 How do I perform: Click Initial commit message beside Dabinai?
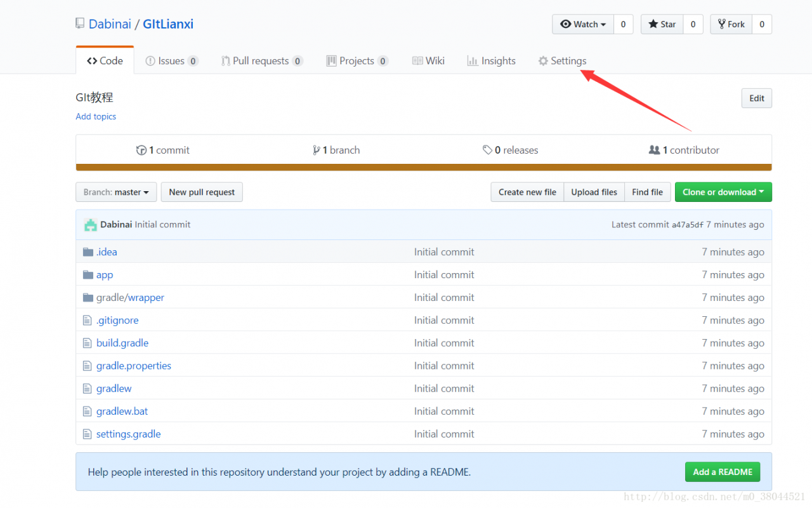click(162, 225)
